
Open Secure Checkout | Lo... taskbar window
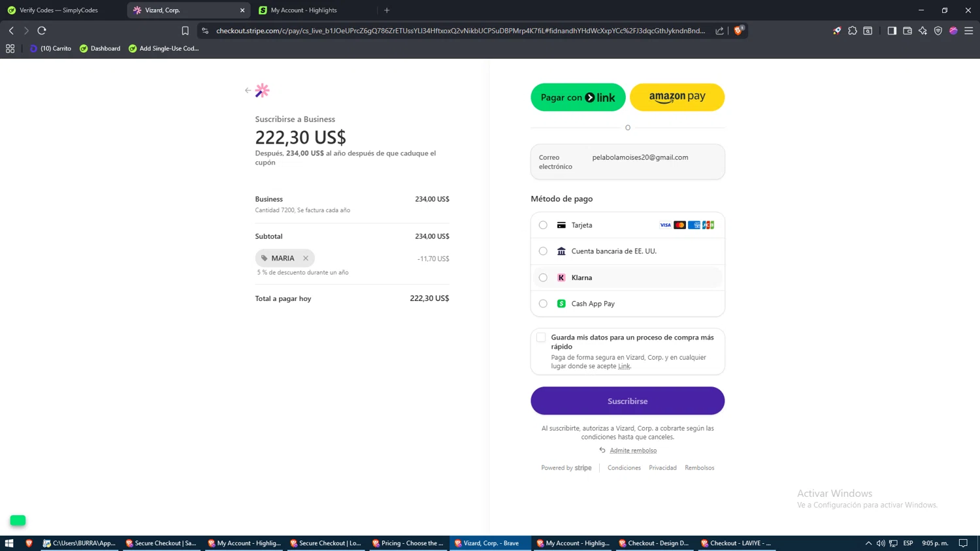[325, 543]
